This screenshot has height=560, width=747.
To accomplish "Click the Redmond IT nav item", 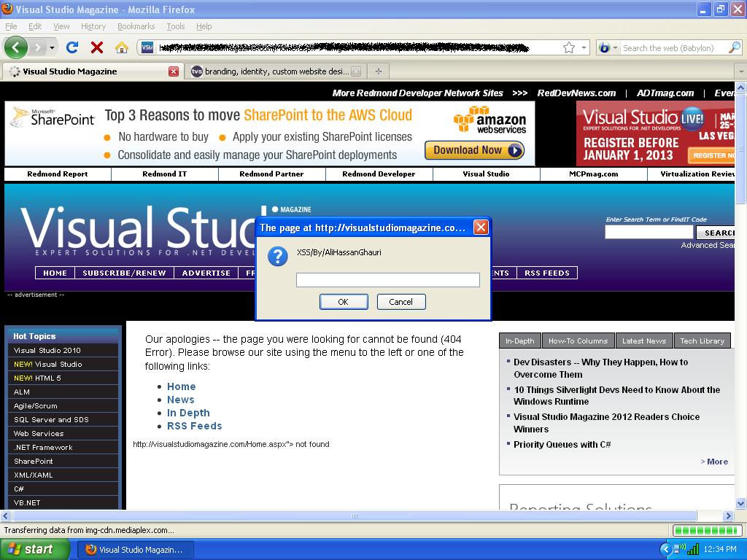I will coord(165,174).
